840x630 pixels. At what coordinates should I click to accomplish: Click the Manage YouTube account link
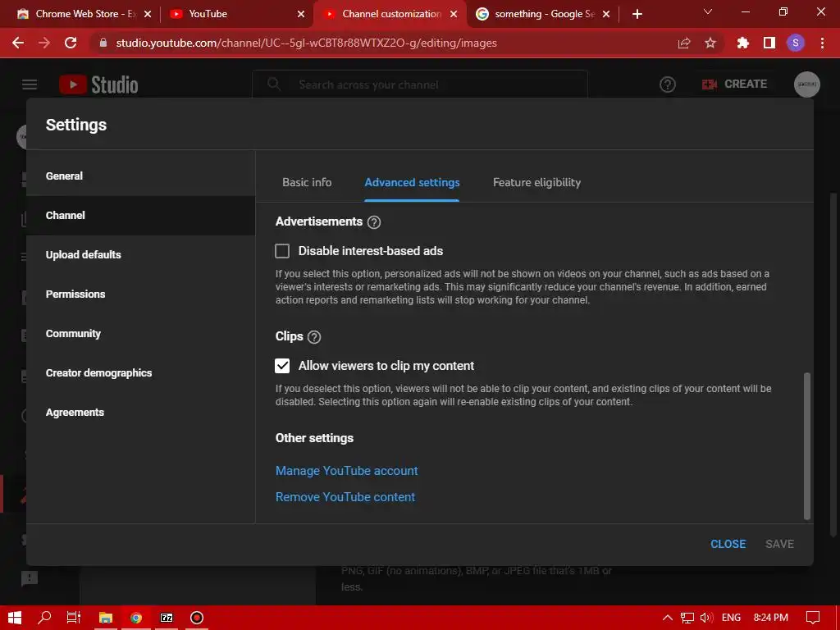(x=347, y=471)
